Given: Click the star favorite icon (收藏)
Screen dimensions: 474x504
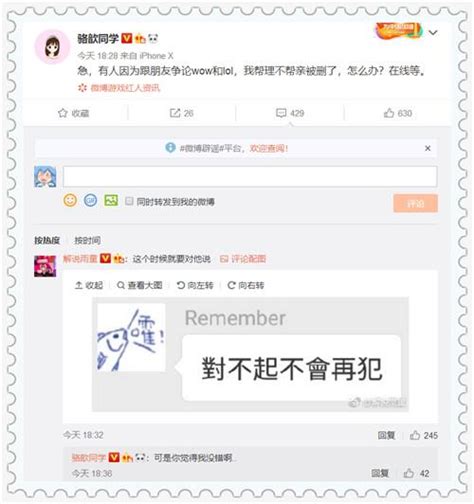Looking at the screenshot, I should point(63,113).
